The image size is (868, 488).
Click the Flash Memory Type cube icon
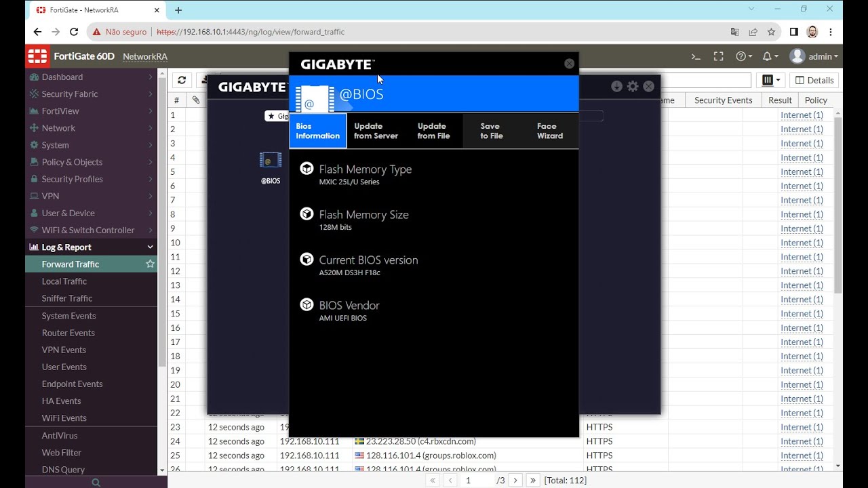click(307, 169)
